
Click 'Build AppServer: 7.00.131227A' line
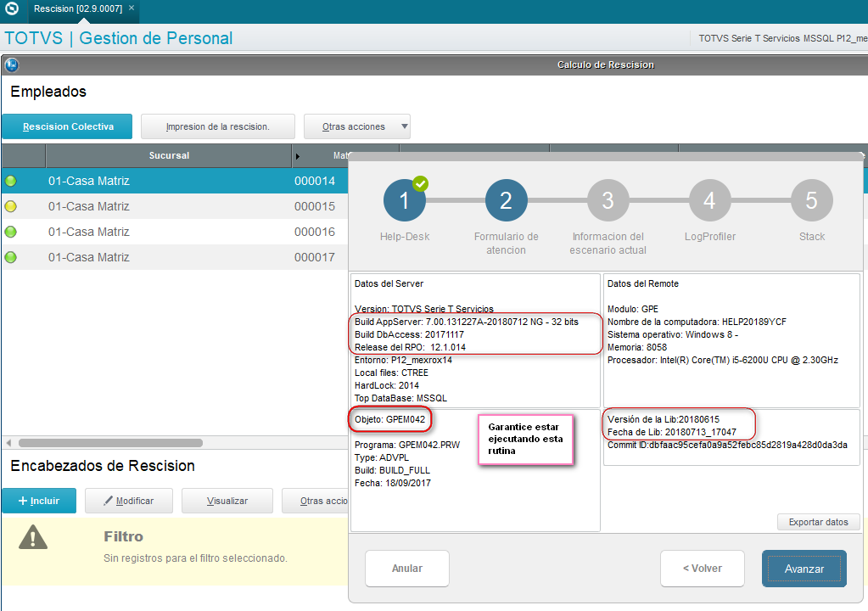pyautogui.click(x=466, y=322)
